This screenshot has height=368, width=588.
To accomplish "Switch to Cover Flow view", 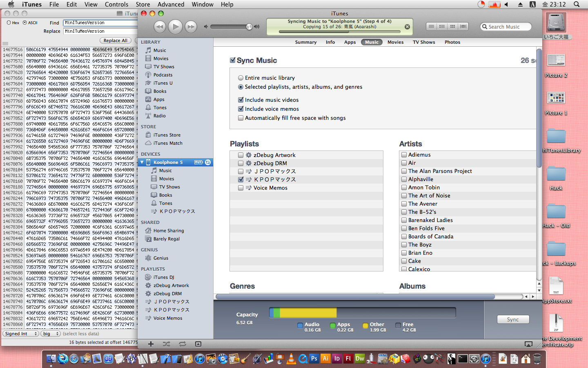I will 463,27.
